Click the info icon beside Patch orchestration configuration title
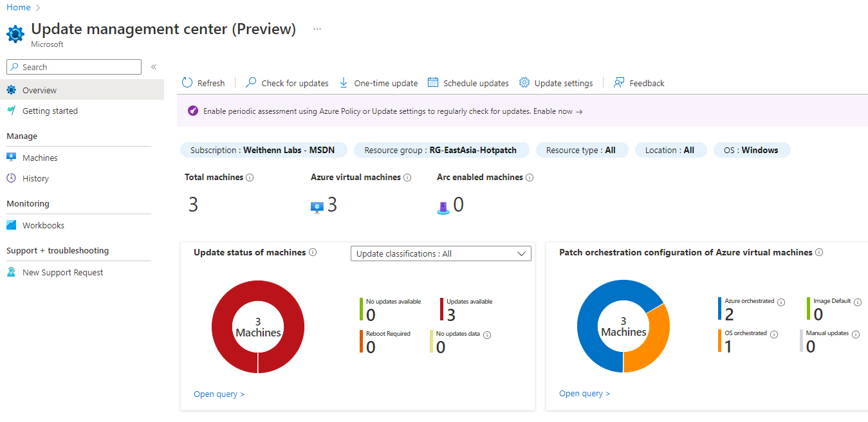 pyautogui.click(x=819, y=253)
